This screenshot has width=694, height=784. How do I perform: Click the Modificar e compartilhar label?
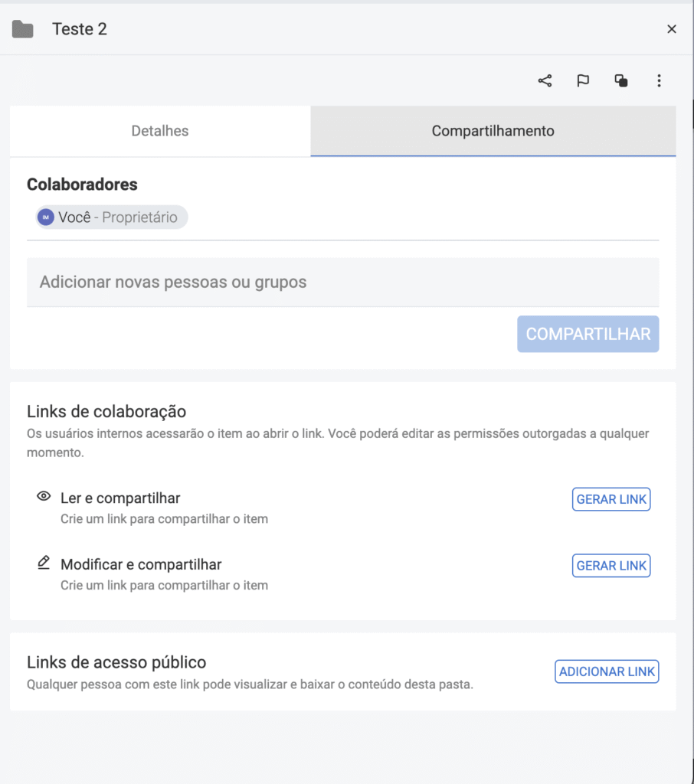[x=141, y=565]
